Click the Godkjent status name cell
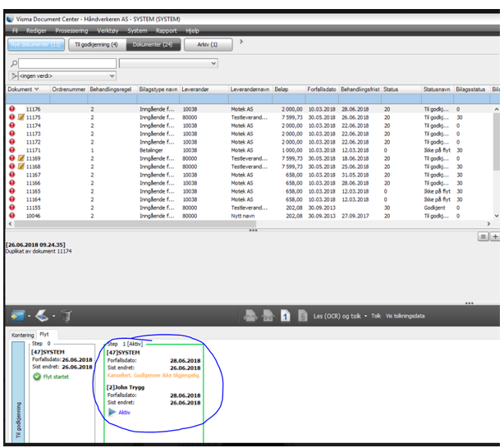504x448 pixels. pyautogui.click(x=434, y=208)
